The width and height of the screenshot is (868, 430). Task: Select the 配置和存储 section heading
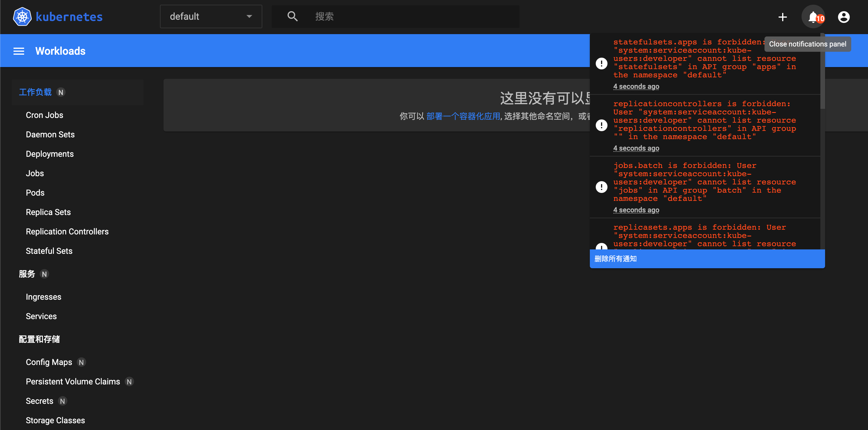(x=39, y=339)
